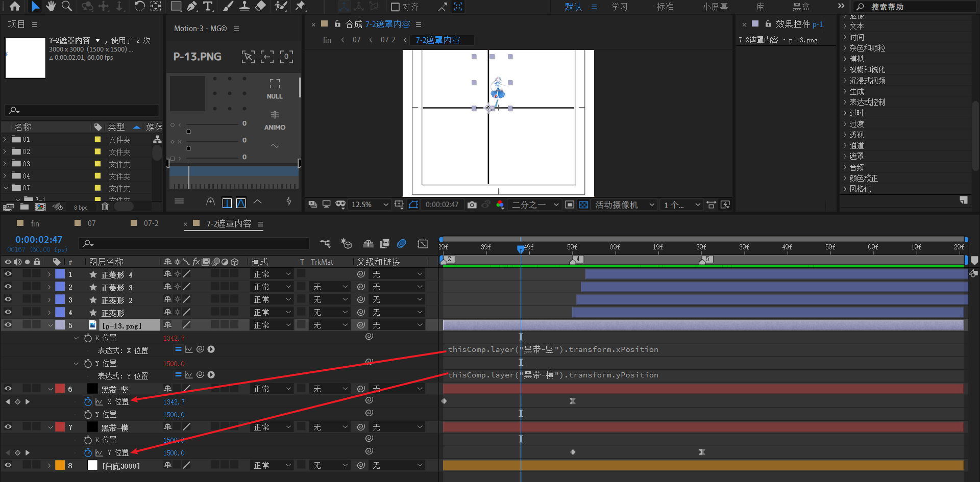Collapse layer p-13.png properties
Viewport: 980px width, 482px height.
point(50,325)
